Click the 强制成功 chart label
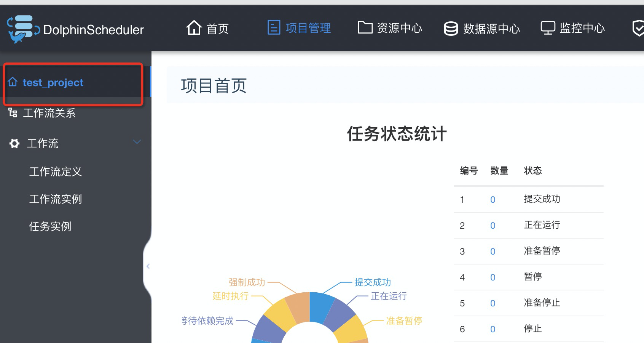644x343 pixels. pos(247,282)
